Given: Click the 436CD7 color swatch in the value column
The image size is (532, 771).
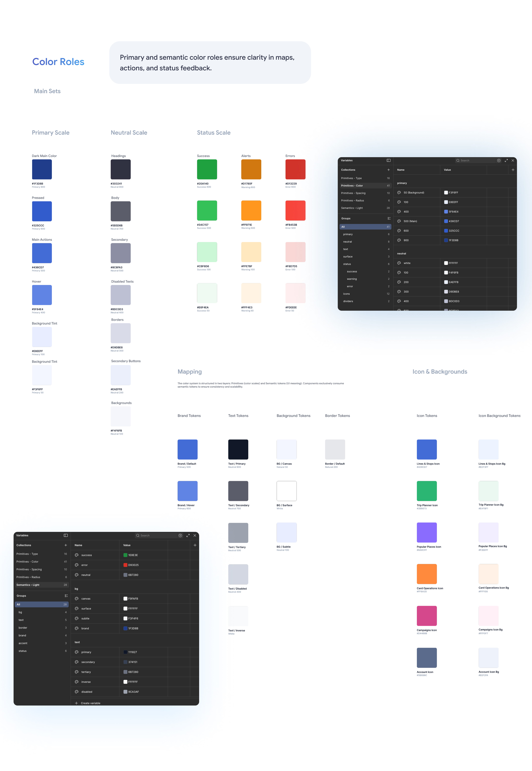Looking at the screenshot, I should 446,221.
